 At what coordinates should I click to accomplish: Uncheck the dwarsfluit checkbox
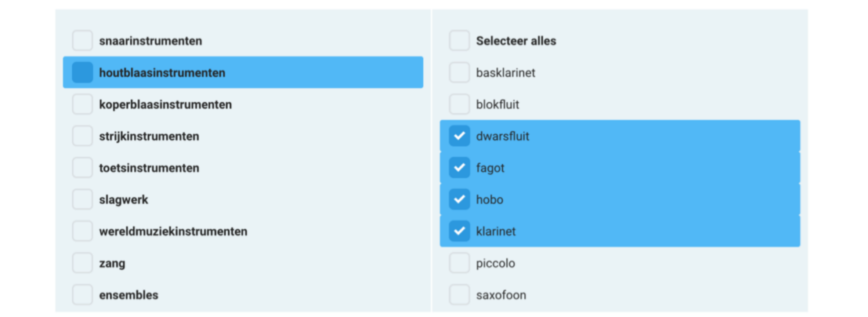pyautogui.click(x=459, y=136)
